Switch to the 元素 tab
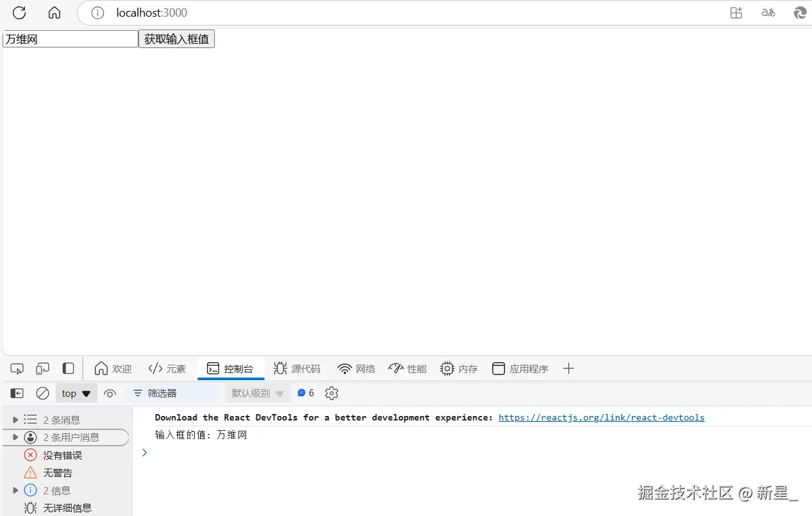Screen dimensions: 812x516 pos(167,369)
